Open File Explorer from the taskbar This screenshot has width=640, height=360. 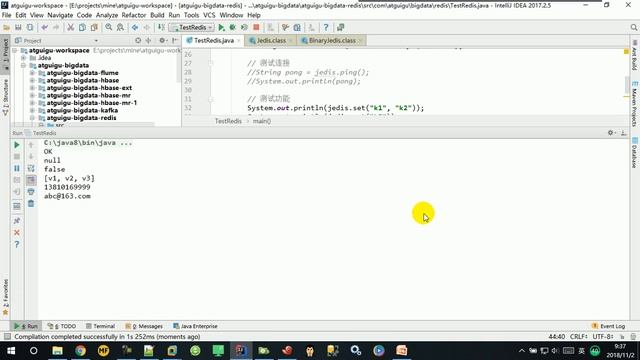(58, 351)
